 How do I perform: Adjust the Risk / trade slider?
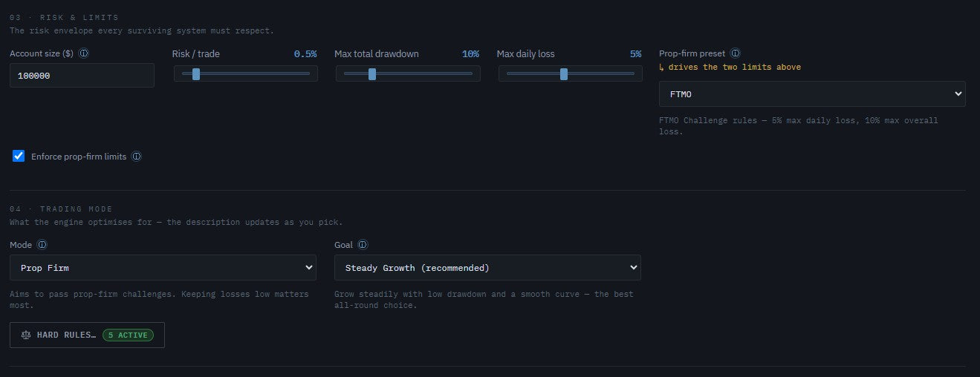coord(245,73)
